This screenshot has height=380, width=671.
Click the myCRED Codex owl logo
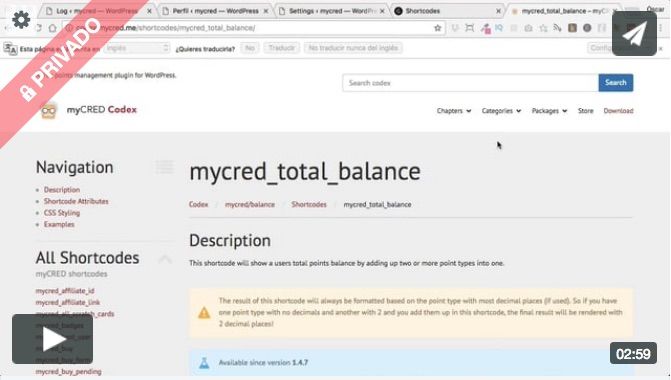coord(49,111)
